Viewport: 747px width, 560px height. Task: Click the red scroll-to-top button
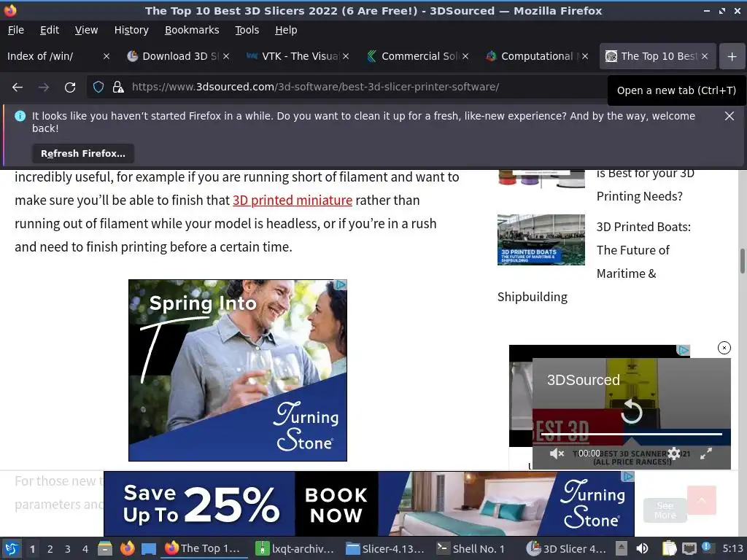[701, 500]
